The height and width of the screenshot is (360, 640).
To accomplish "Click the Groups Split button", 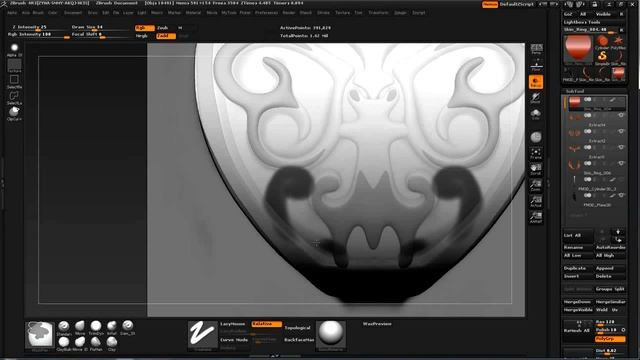I will click(x=610, y=289).
